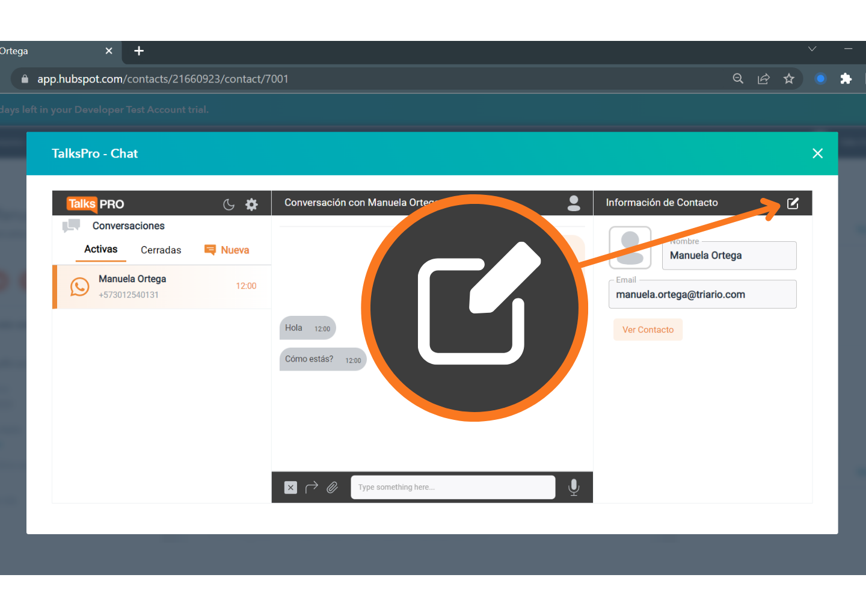Click the forward arrow icon in chat toolbar
The width and height of the screenshot is (866, 616).
pos(312,487)
